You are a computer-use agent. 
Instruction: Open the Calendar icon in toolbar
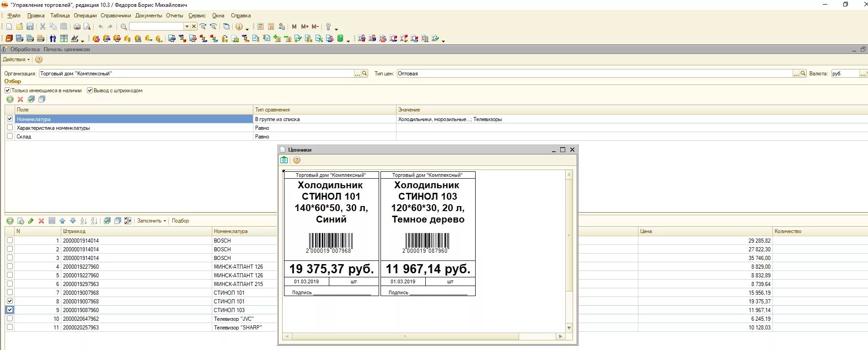[x=271, y=27]
